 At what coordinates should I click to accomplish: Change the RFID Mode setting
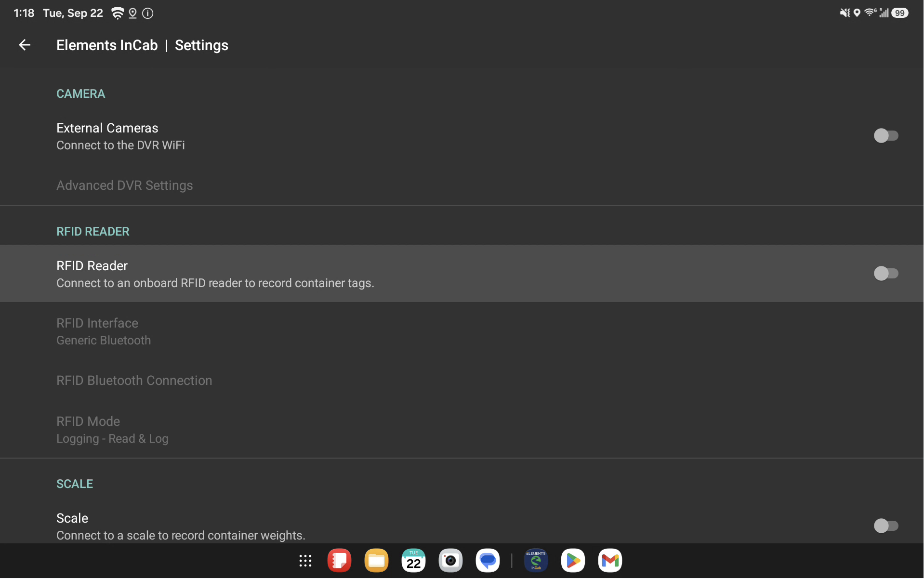click(462, 430)
